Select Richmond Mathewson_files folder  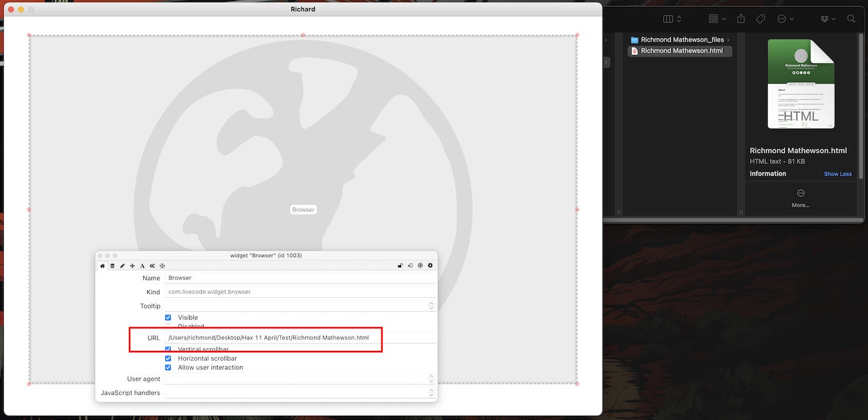682,40
